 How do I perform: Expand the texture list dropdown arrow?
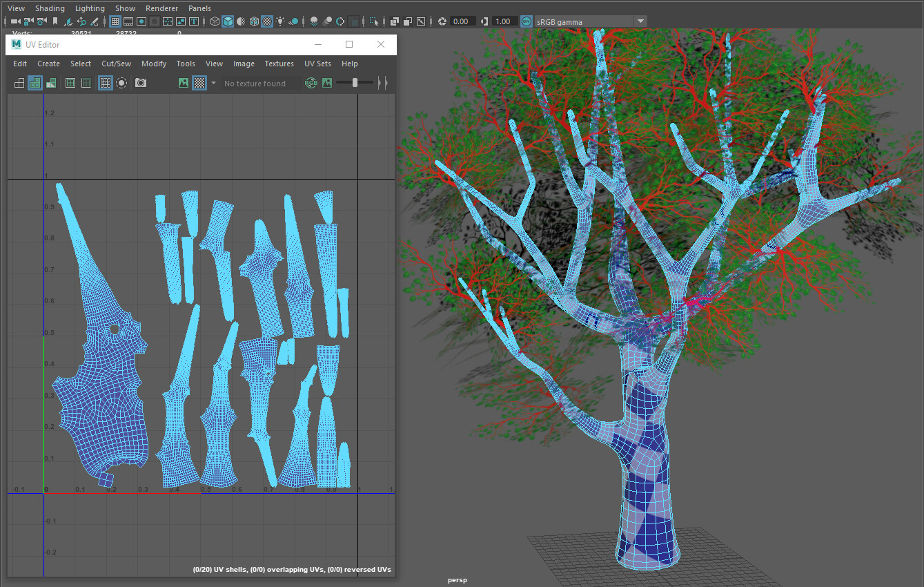[214, 83]
